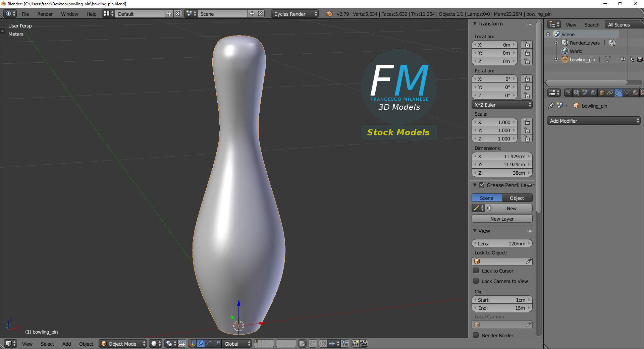Click the proportional editing circle icon
Image resolution: width=644 pixels, height=349 pixels.
pos(313,344)
